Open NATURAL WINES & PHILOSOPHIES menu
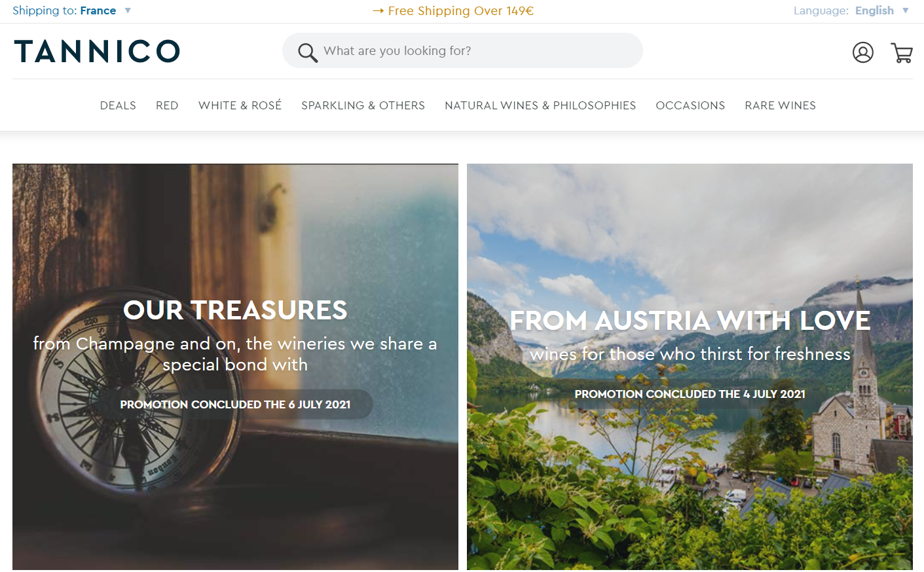Screen dimensions: 924x572 click(x=540, y=105)
